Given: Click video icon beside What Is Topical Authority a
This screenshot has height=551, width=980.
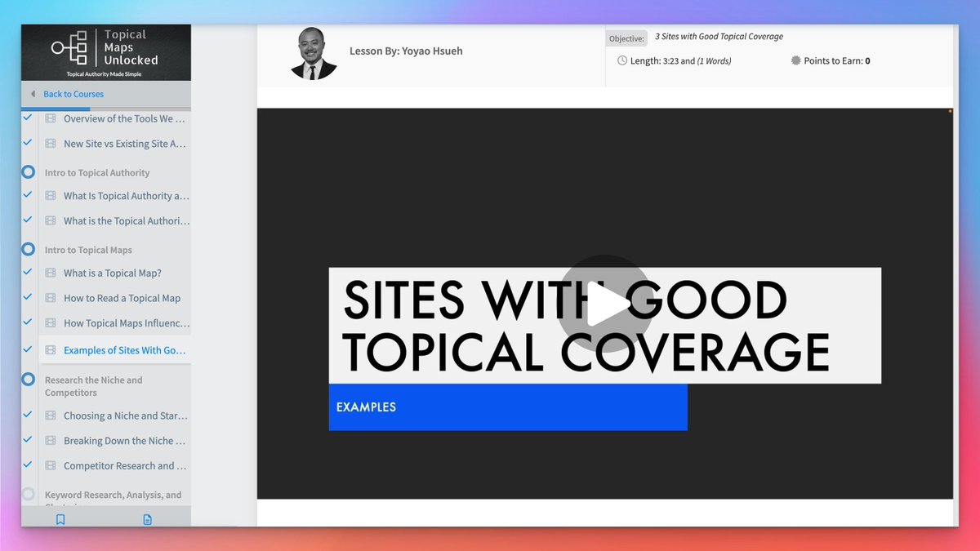Looking at the screenshot, I should (51, 196).
